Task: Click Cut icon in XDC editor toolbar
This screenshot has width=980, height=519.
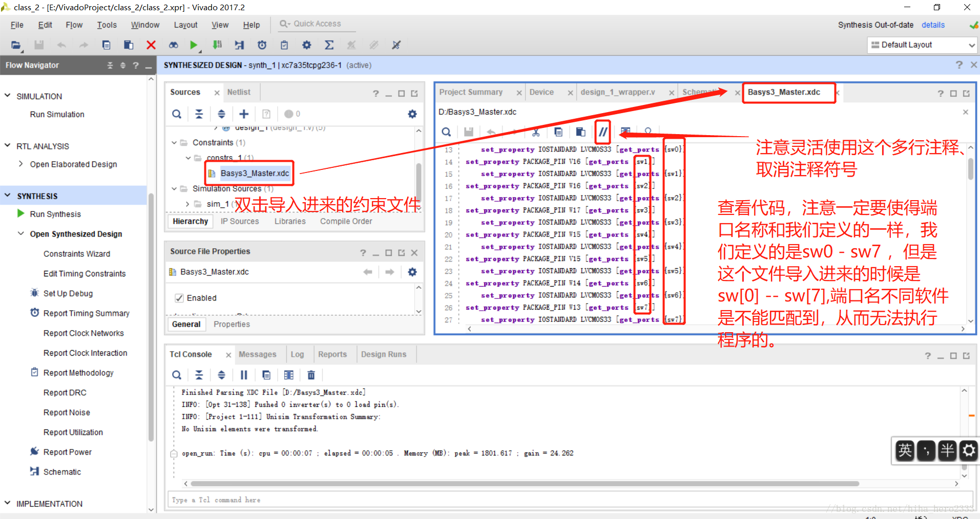Action: 536,132
